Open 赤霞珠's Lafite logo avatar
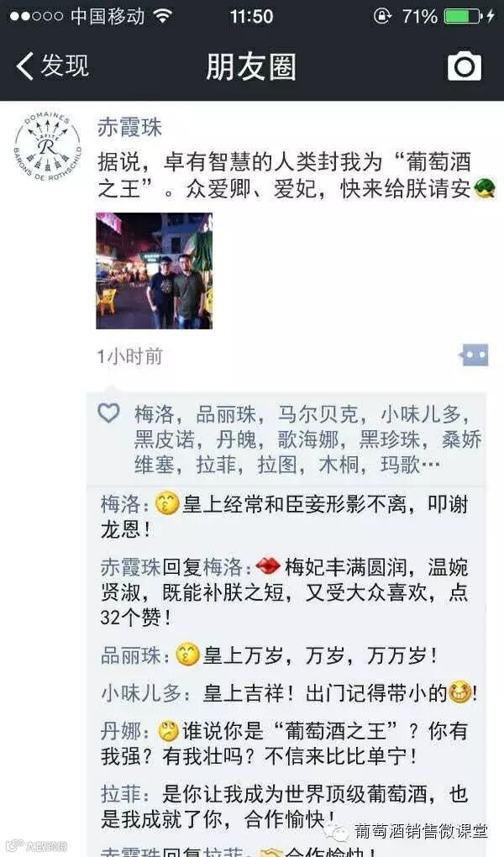Image resolution: width=504 pixels, height=857 pixels. tap(48, 147)
